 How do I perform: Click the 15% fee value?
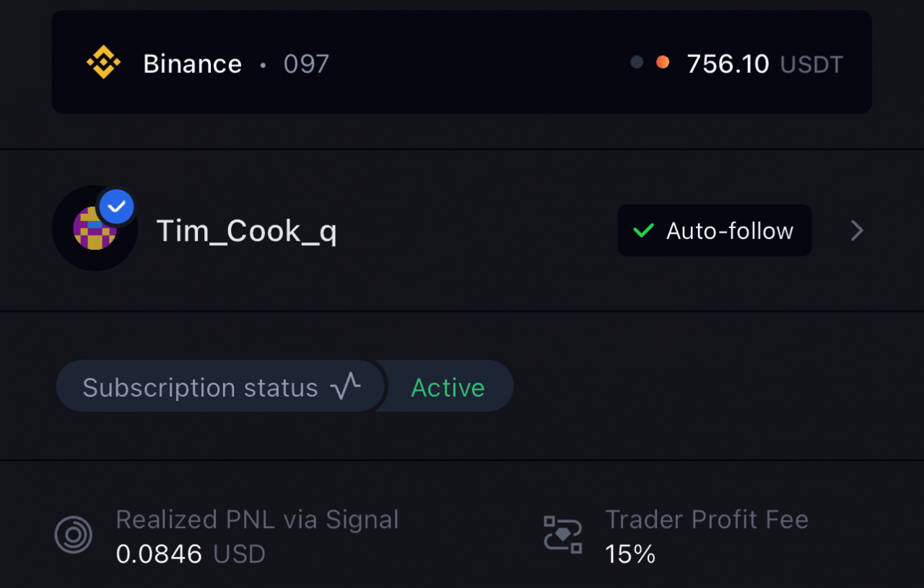[630, 554]
